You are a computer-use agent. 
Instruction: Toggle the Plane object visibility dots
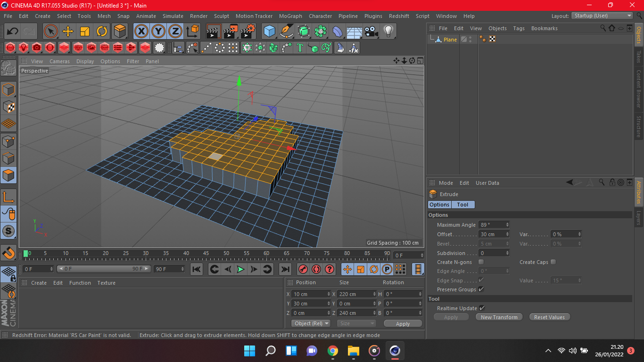pyautogui.click(x=470, y=40)
